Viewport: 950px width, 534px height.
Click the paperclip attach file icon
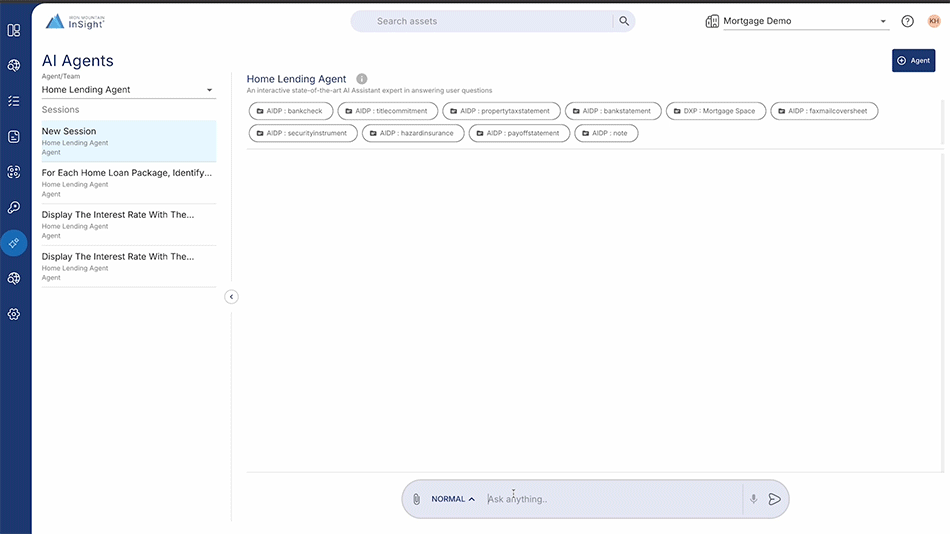[x=417, y=499]
